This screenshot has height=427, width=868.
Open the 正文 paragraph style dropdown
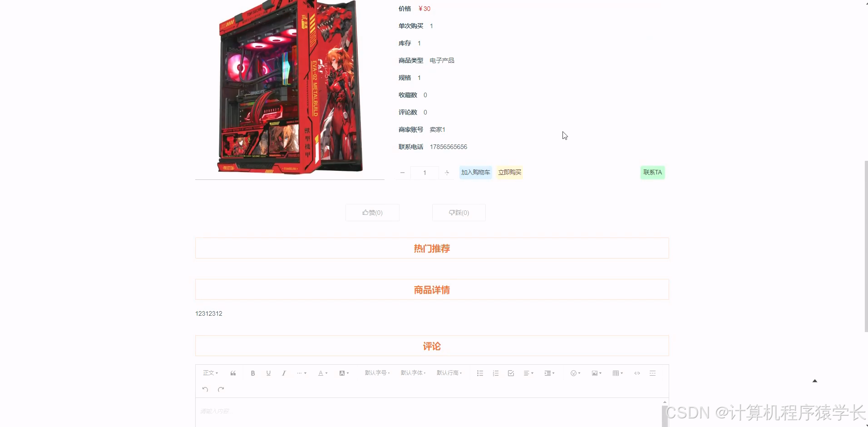210,373
